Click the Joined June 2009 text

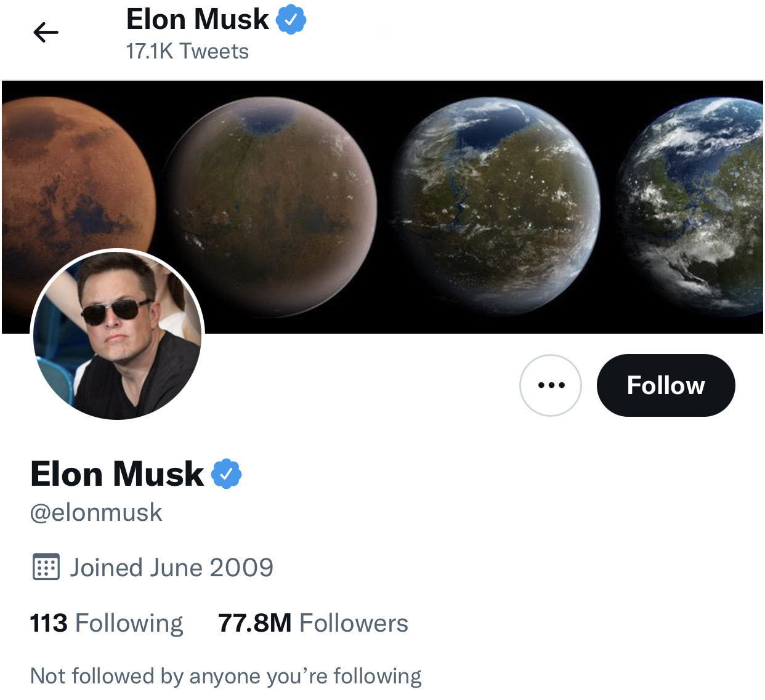pos(171,568)
